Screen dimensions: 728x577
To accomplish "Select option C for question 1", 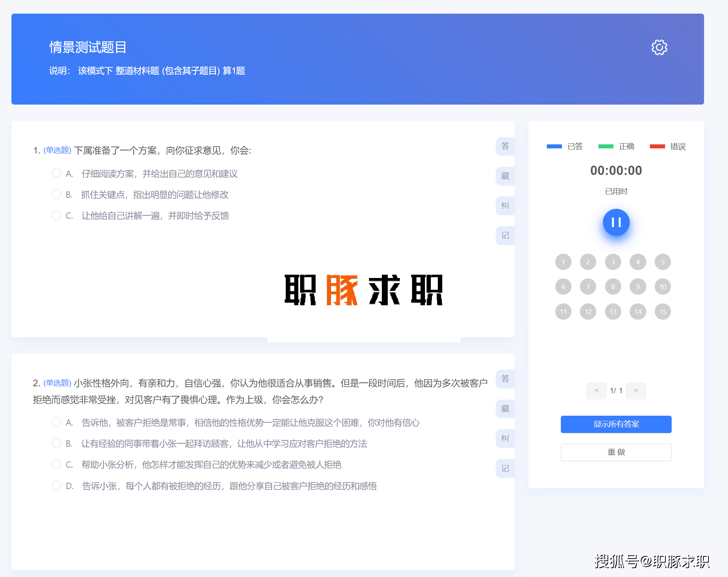I will pyautogui.click(x=56, y=215).
